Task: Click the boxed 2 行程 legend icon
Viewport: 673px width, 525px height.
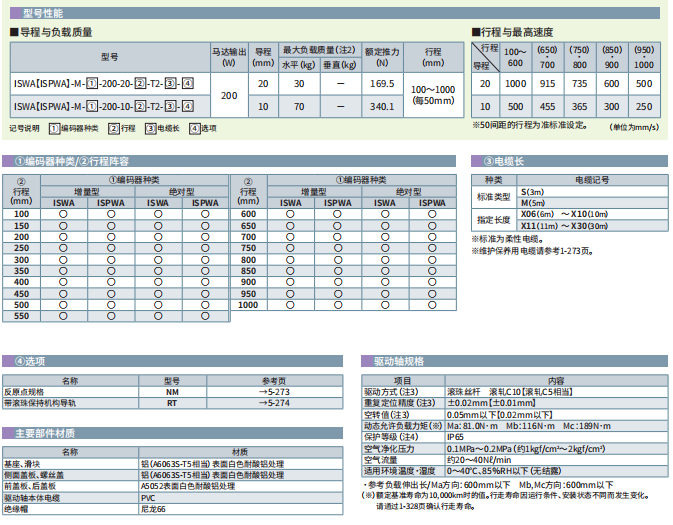Action: (x=114, y=129)
